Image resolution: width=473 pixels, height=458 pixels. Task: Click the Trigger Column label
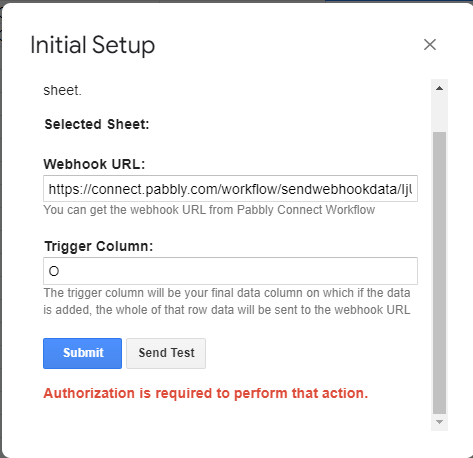click(x=99, y=247)
